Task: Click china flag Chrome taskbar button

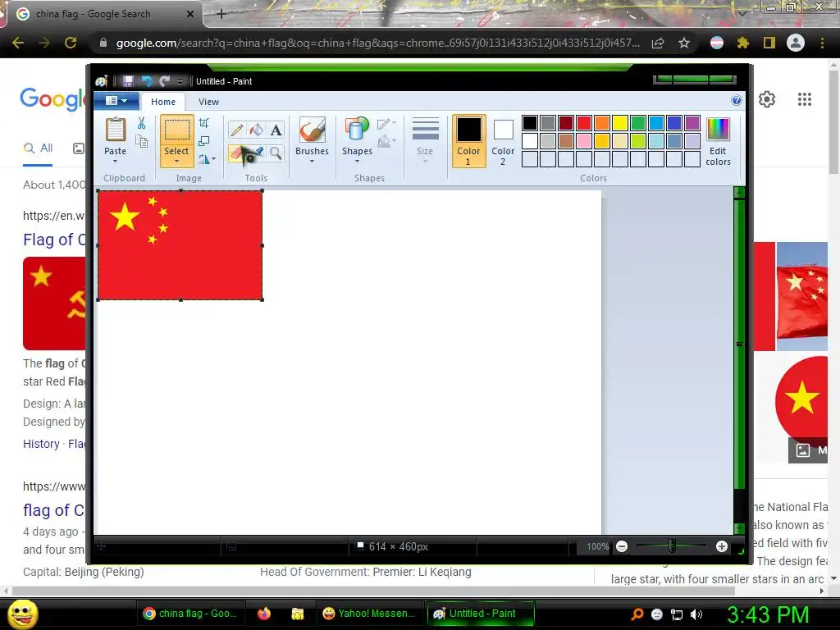Action: [x=190, y=614]
